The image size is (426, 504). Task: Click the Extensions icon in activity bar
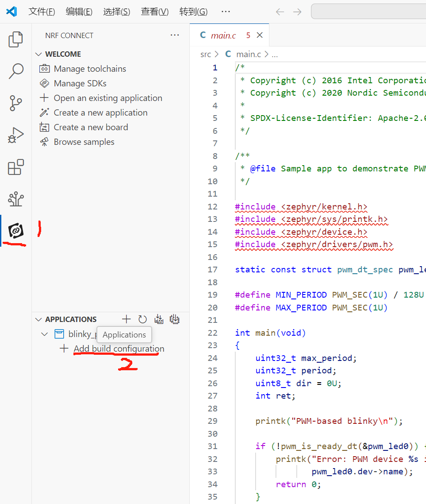click(15, 167)
